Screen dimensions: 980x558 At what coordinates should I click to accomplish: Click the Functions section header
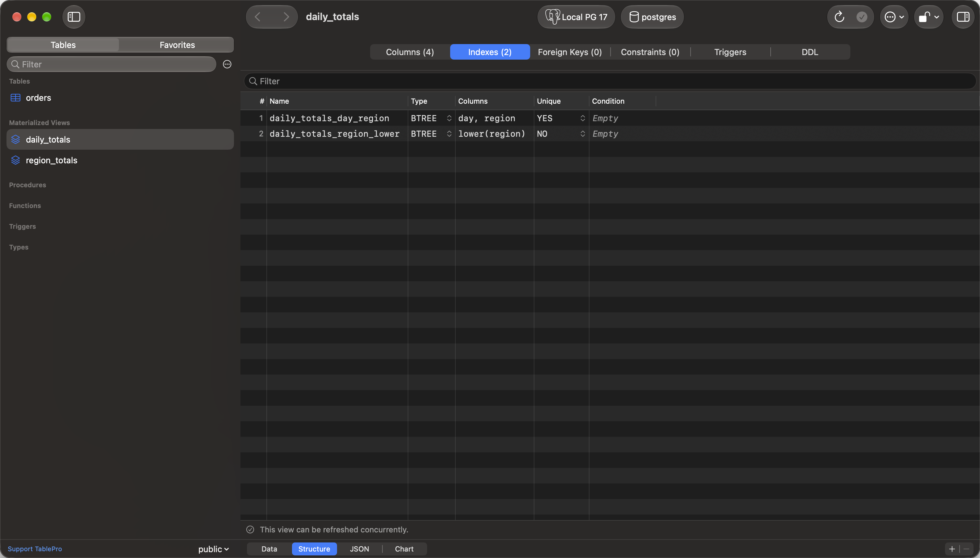coord(25,206)
